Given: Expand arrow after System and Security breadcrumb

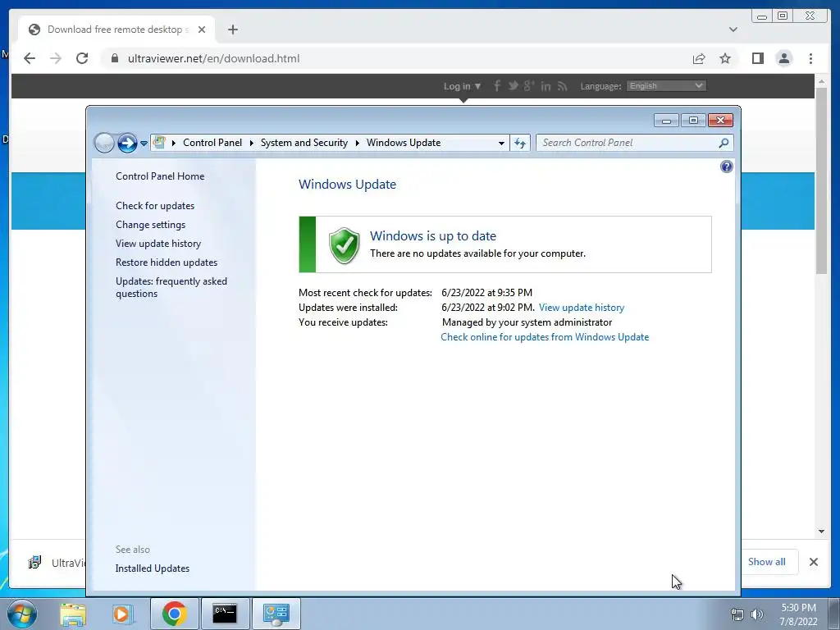Looking at the screenshot, I should [x=358, y=143].
